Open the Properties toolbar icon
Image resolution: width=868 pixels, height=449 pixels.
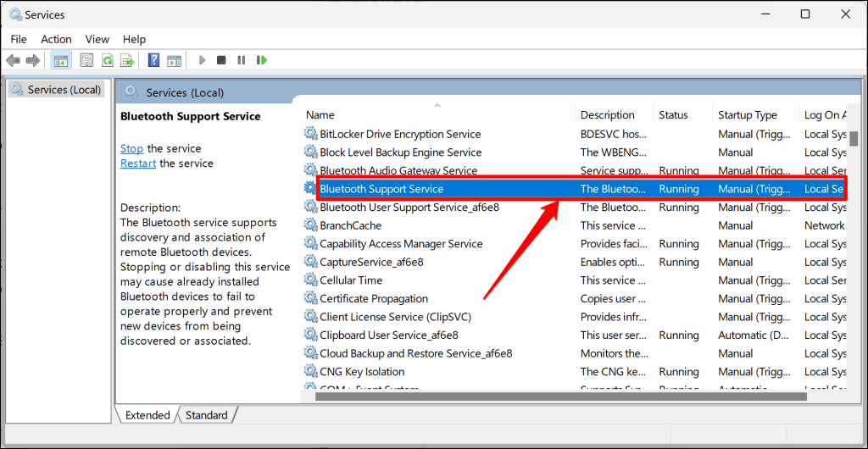click(x=87, y=60)
